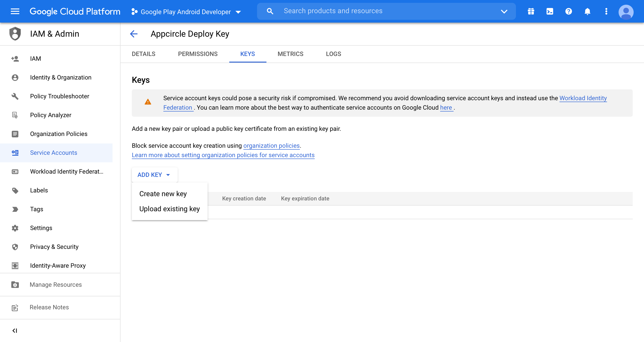The image size is (644, 342).
Task: Collapse the sidebar with the chevron icon
Action: tap(15, 330)
